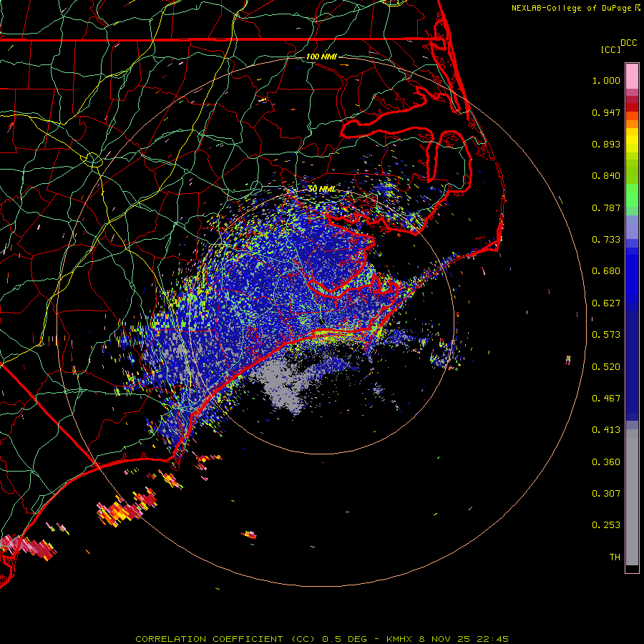This screenshot has width=644, height=644.
Task: Select the 0.573 scale value
Action: click(606, 335)
